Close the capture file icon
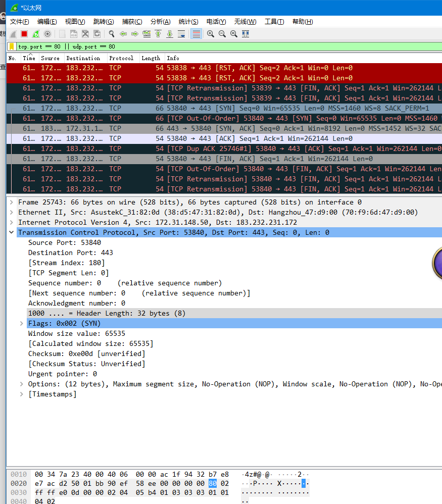This screenshot has width=442, height=504. point(85,34)
